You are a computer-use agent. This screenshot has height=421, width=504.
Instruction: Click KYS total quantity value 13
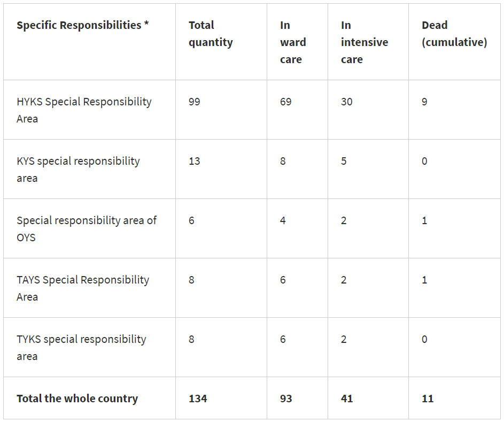195,161
